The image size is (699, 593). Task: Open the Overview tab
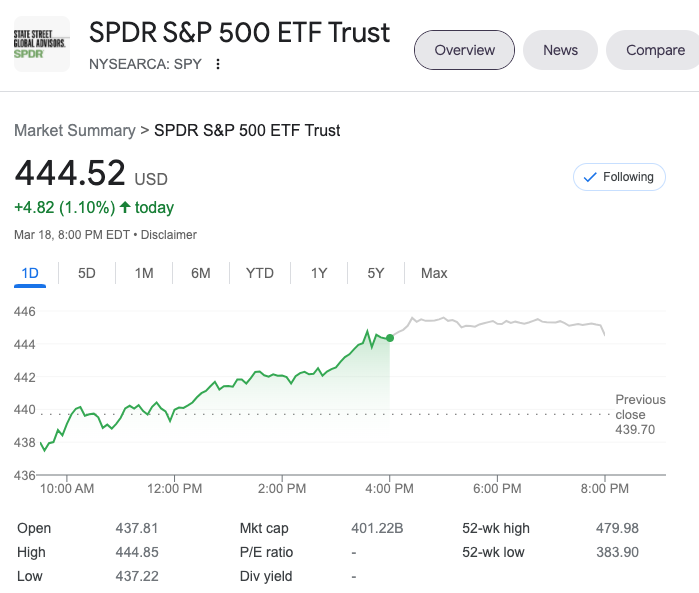tap(464, 50)
